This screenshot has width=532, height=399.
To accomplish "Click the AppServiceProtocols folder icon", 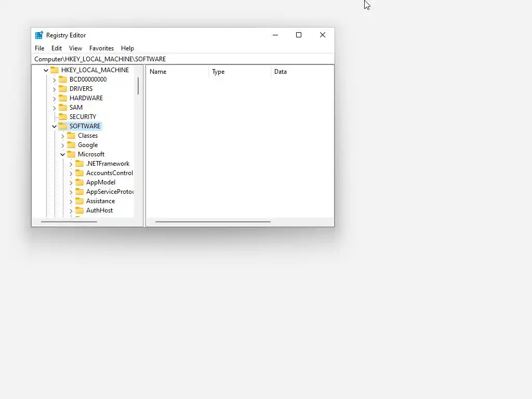I will click(x=79, y=192).
